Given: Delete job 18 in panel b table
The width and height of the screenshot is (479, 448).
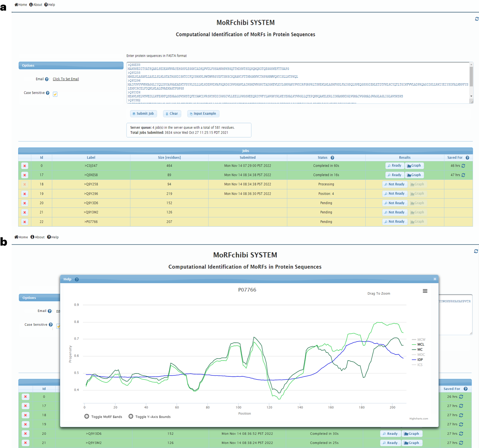Looking at the screenshot, I should (25, 415).
